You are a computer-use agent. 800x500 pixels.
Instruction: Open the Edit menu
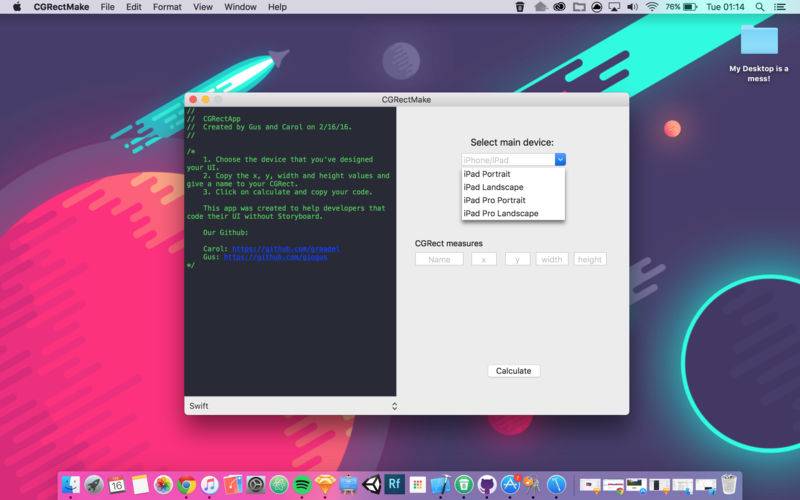(x=134, y=7)
